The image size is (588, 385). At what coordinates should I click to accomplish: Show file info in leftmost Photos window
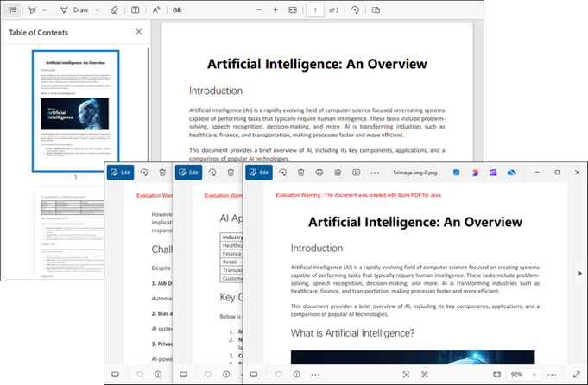click(158, 374)
